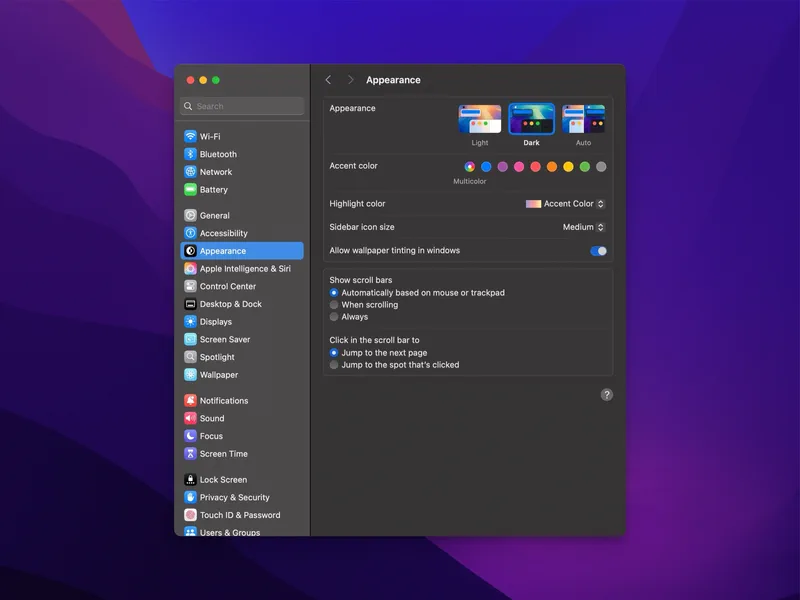Select Automatically based on mouse or trackpad
Viewport: 800px width, 600px height.
(x=334, y=293)
